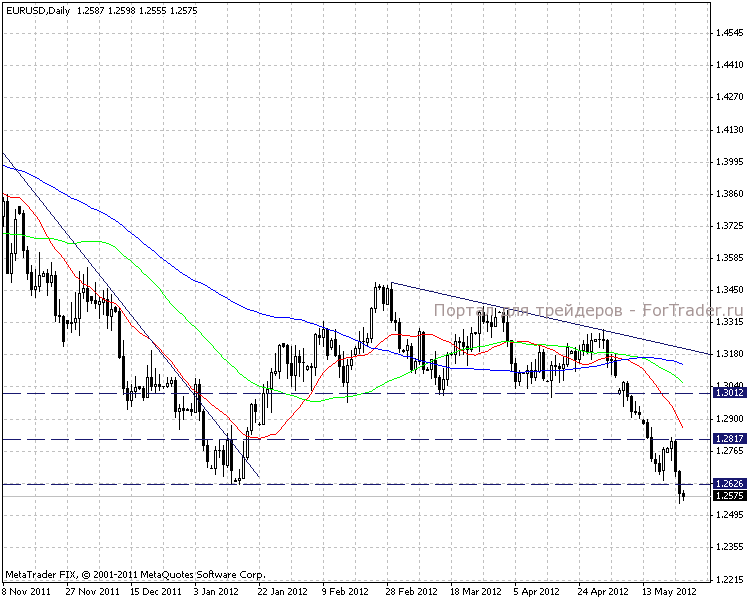The width and height of the screenshot is (750, 600).
Task: Click the 1.3585 price scale value
Action: (730, 258)
